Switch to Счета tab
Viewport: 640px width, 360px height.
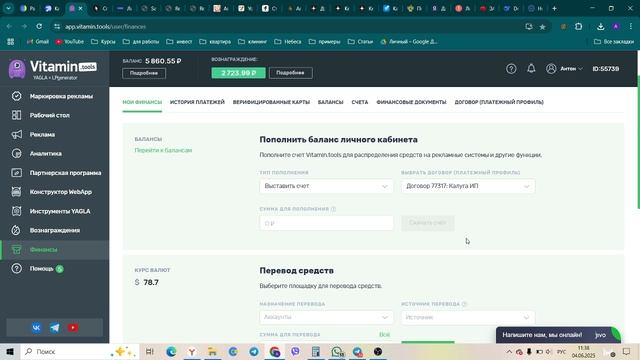click(x=360, y=102)
